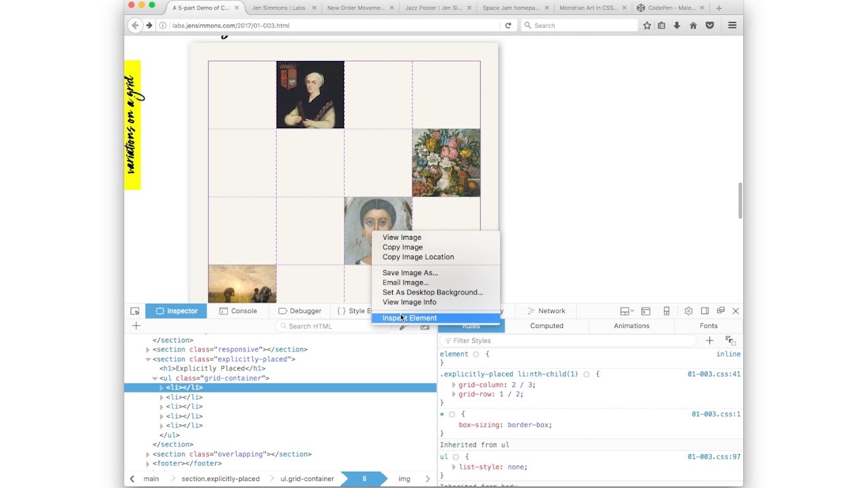Viewport: 868px width, 488px height.
Task: Select the eyedropper icon beside Search HTML
Action: [x=403, y=326]
